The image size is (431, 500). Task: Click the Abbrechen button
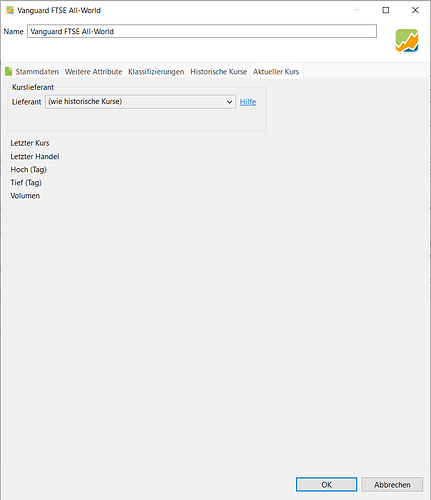392,484
